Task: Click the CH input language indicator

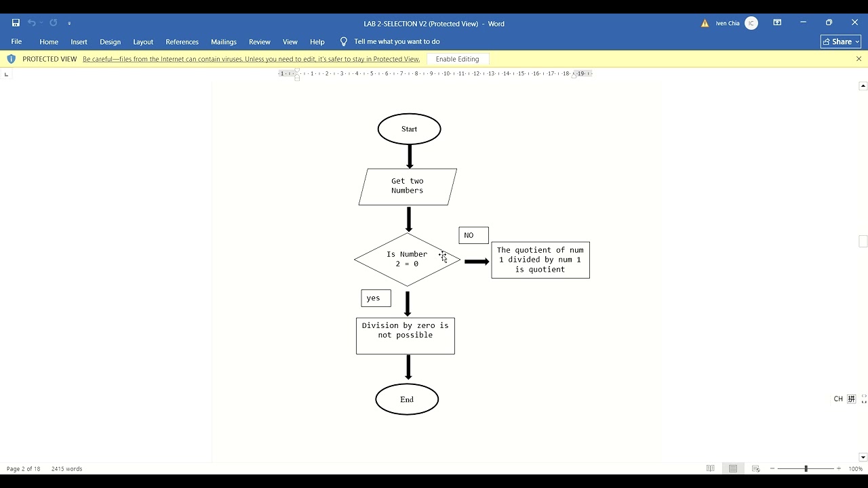Action: 838,399
